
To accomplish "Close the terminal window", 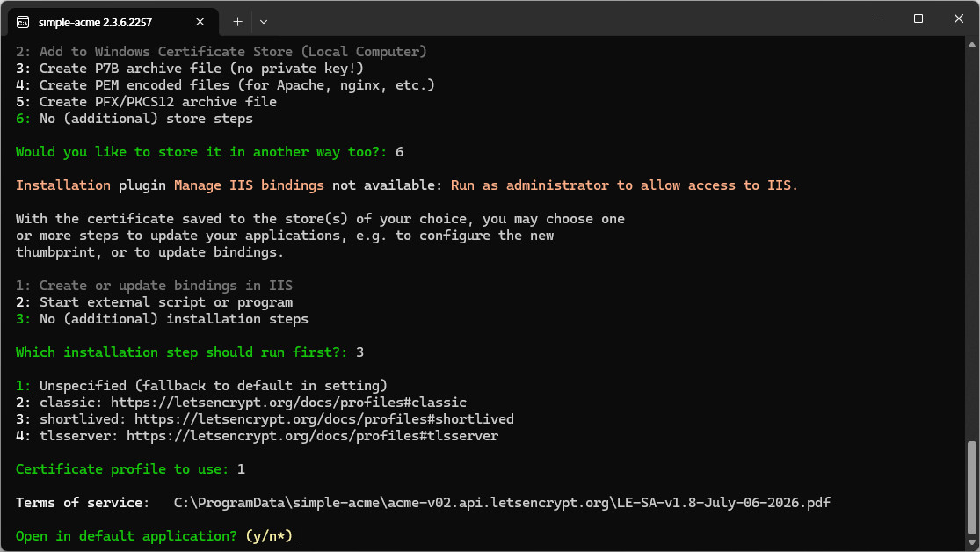I will coord(959,18).
